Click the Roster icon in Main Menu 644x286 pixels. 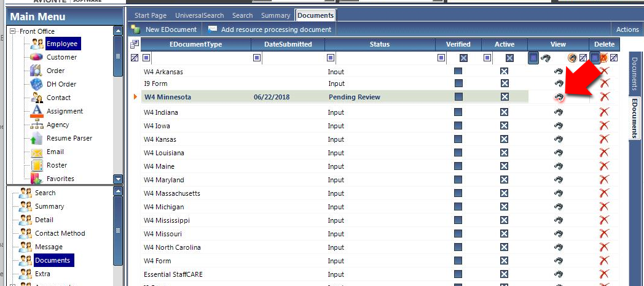(36, 165)
